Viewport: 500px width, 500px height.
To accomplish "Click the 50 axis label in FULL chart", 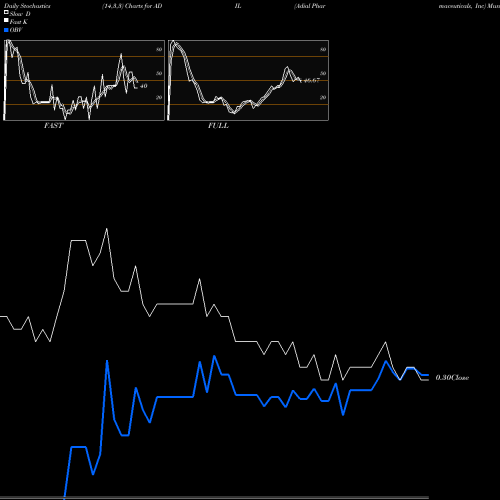I will [x=323, y=73].
